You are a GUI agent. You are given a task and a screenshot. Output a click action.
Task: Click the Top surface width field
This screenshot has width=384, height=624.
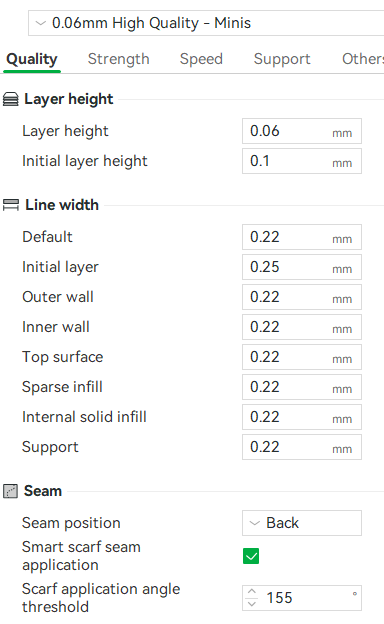click(302, 357)
